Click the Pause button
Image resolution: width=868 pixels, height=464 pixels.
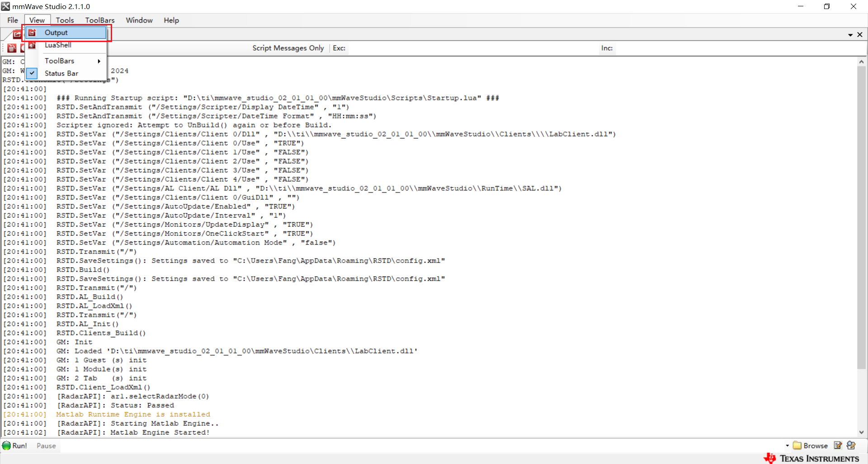pos(46,445)
